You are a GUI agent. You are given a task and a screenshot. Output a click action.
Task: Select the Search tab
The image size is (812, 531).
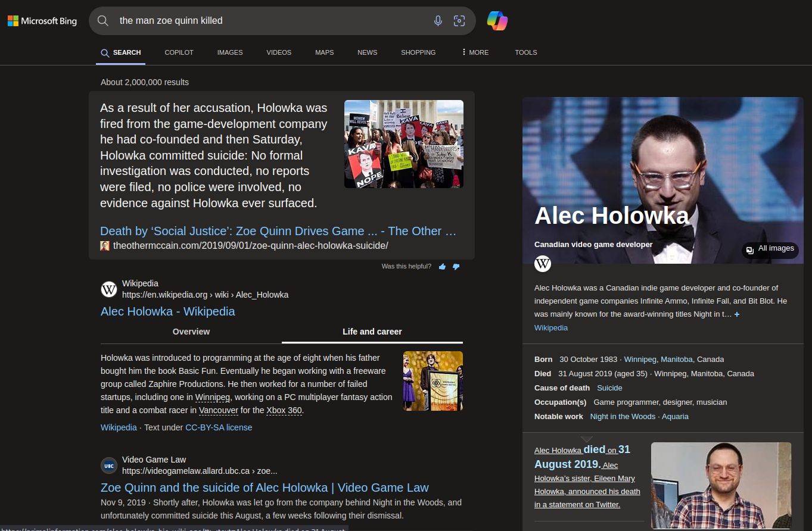click(x=121, y=52)
